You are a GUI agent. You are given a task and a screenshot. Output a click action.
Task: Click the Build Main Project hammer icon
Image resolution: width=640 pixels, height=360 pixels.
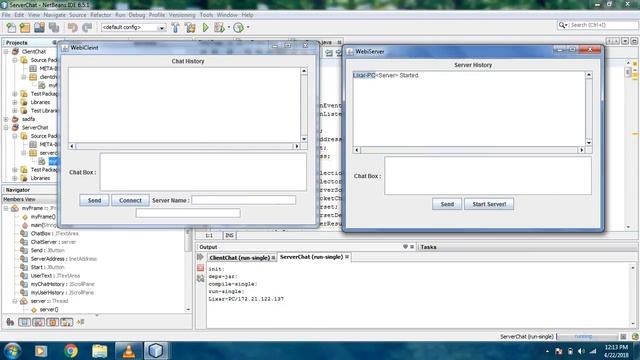(x=175, y=27)
